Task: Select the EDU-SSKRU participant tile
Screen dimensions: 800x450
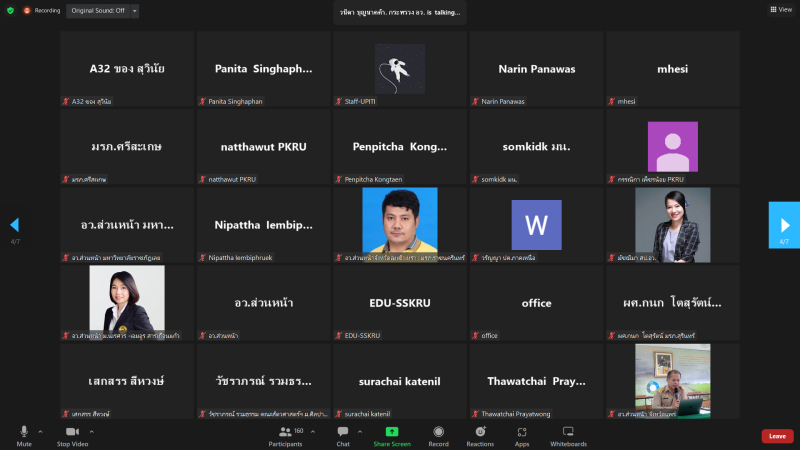Action: [x=401, y=303]
